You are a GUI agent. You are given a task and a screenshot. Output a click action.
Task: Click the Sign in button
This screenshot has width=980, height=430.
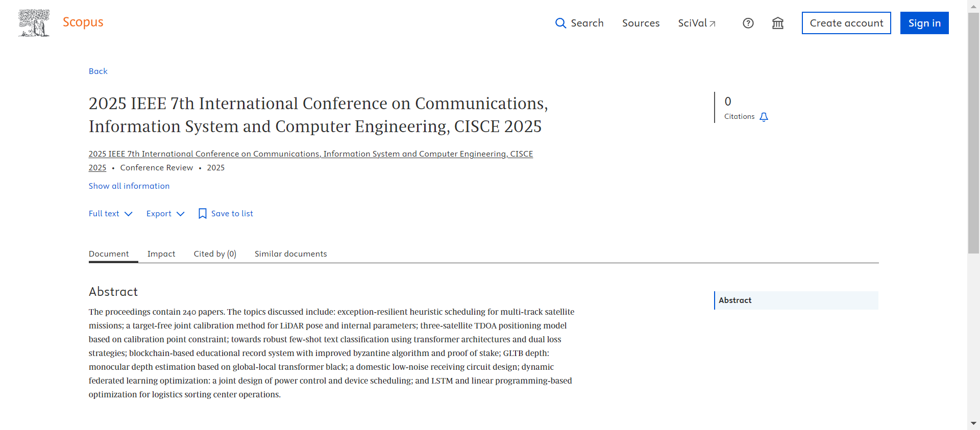(924, 23)
